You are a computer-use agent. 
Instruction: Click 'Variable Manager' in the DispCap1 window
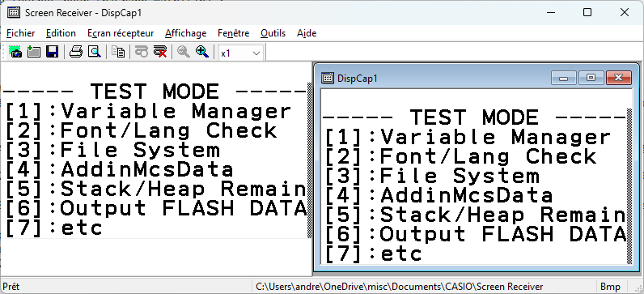496,138
